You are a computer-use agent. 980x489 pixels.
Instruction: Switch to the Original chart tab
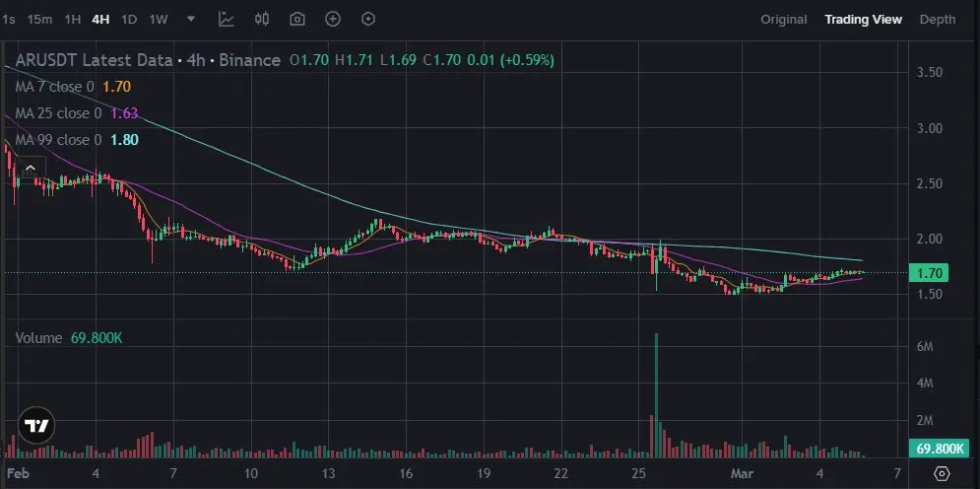[784, 20]
